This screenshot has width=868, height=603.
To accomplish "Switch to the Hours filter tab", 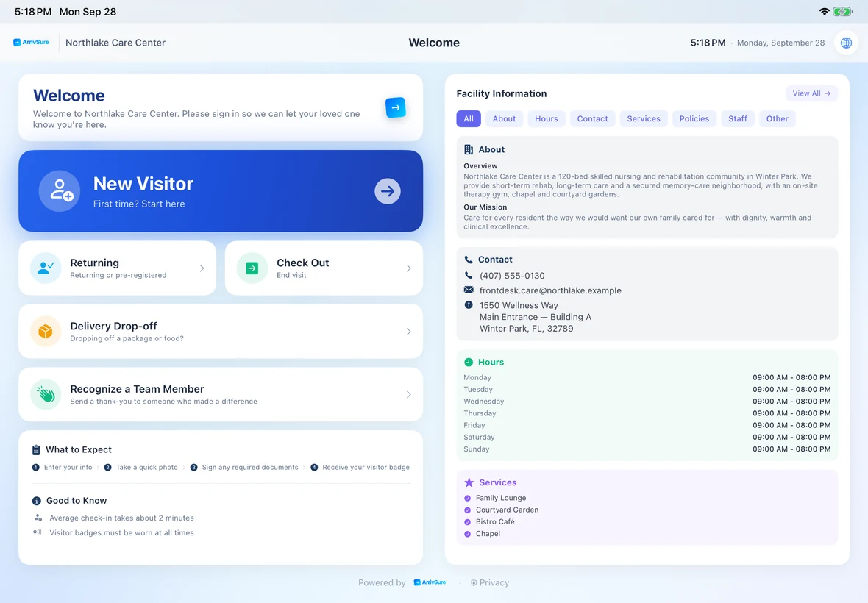I will click(547, 118).
